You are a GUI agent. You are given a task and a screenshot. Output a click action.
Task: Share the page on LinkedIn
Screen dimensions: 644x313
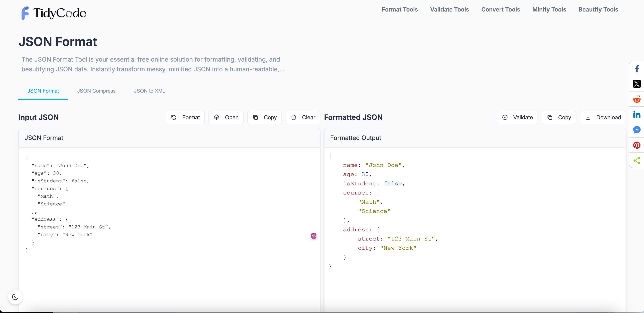[x=637, y=115]
